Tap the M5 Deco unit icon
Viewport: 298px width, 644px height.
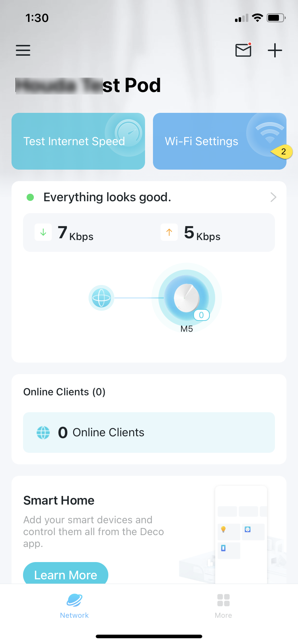tap(187, 298)
